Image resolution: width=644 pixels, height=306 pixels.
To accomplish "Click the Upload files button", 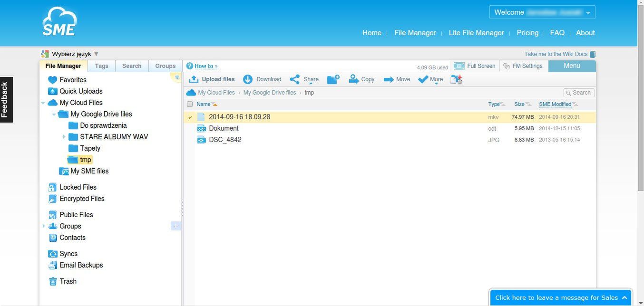I will pyautogui.click(x=212, y=79).
